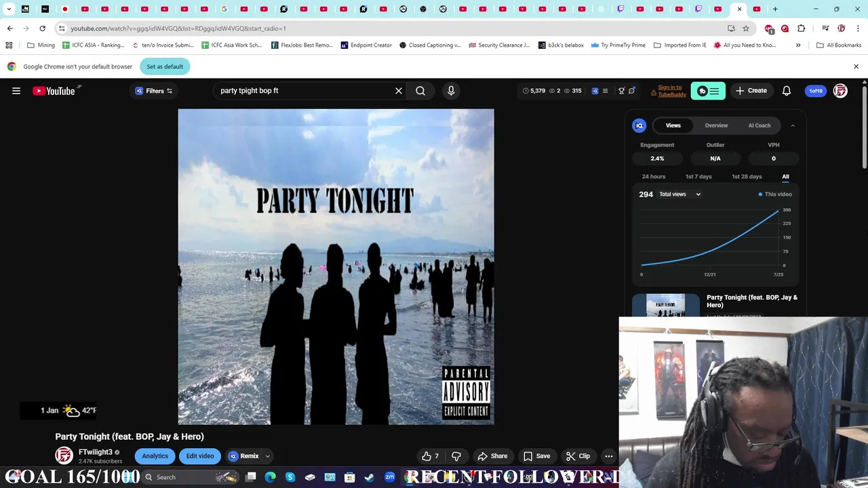This screenshot has width=868, height=488.
Task: Click the Clip button
Action: 578,456
